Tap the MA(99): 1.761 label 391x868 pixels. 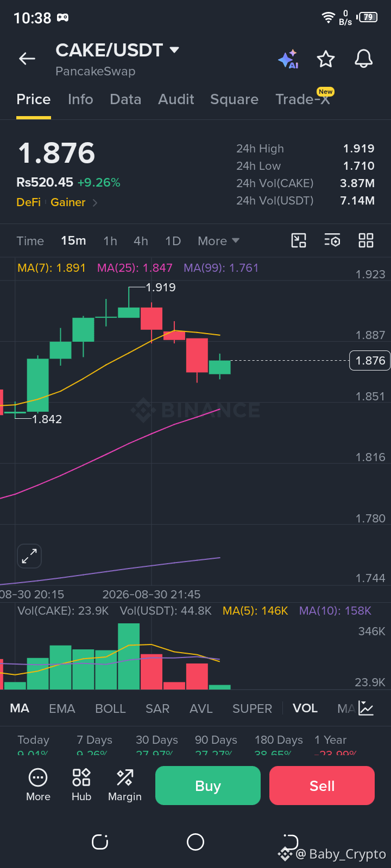[221, 268]
